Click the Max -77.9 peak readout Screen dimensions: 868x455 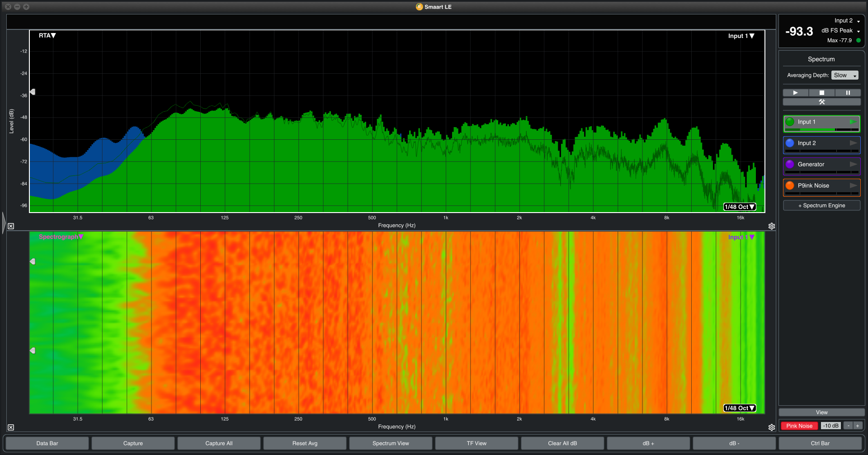839,40
